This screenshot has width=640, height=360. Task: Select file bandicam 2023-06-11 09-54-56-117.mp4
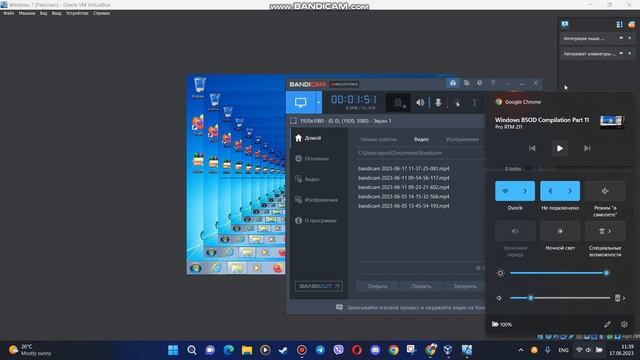(404, 178)
